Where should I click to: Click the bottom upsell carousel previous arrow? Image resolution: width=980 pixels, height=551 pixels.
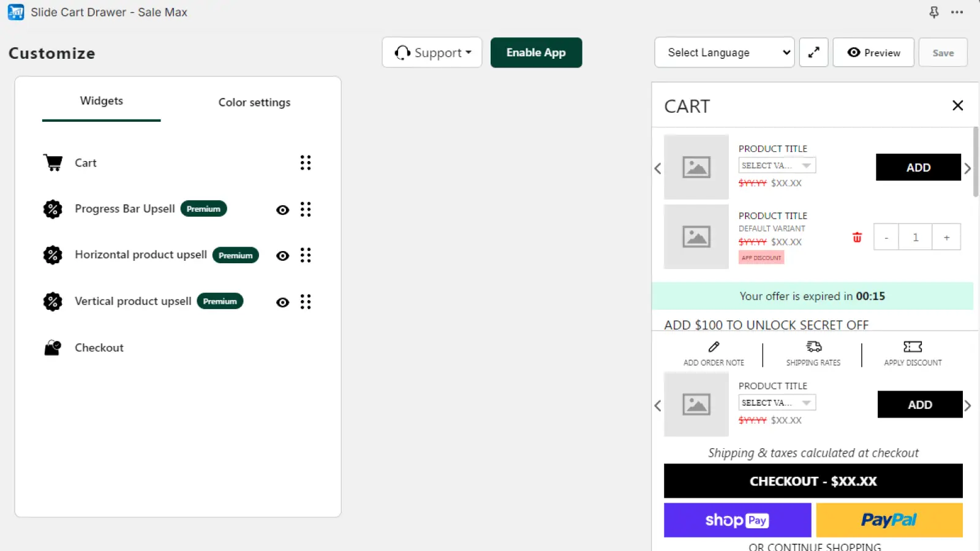pos(658,405)
